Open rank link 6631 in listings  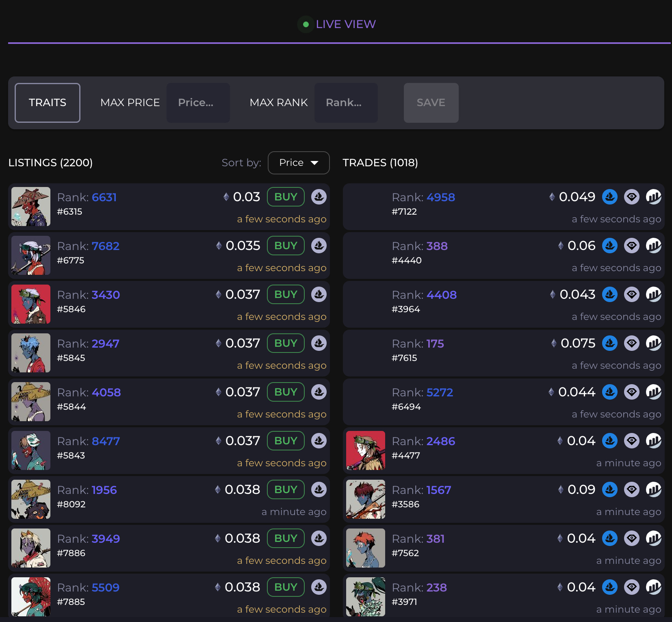pos(104,197)
